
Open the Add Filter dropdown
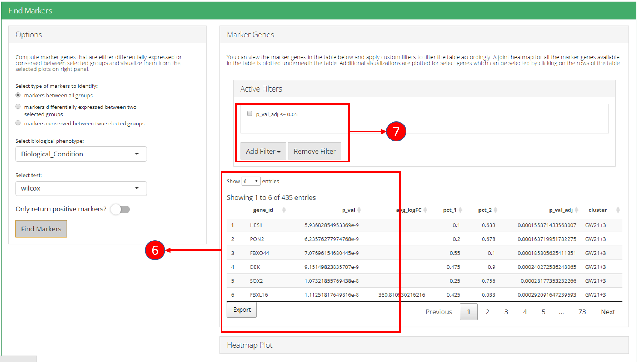(x=263, y=151)
